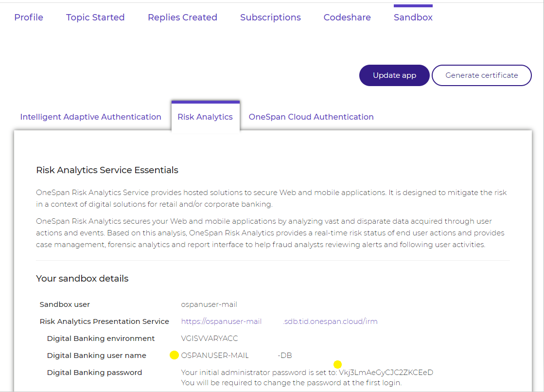This screenshot has width=544, height=392.
Task: Click the Generate certificate button
Action: pyautogui.click(x=482, y=75)
